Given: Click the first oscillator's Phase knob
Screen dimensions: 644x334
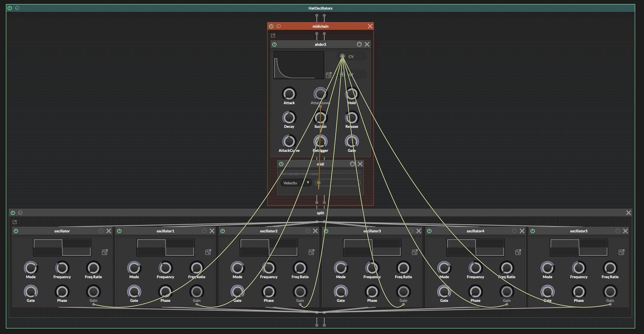Looking at the screenshot, I should point(62,292).
